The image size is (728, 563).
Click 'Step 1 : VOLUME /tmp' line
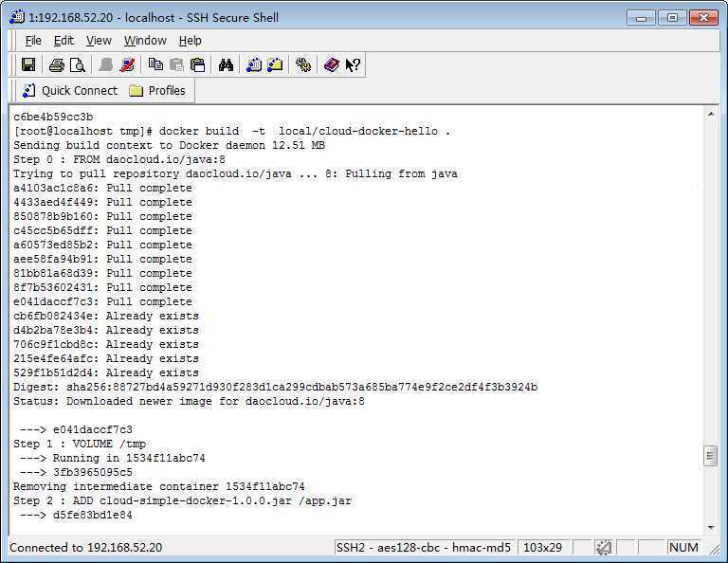tap(80, 444)
